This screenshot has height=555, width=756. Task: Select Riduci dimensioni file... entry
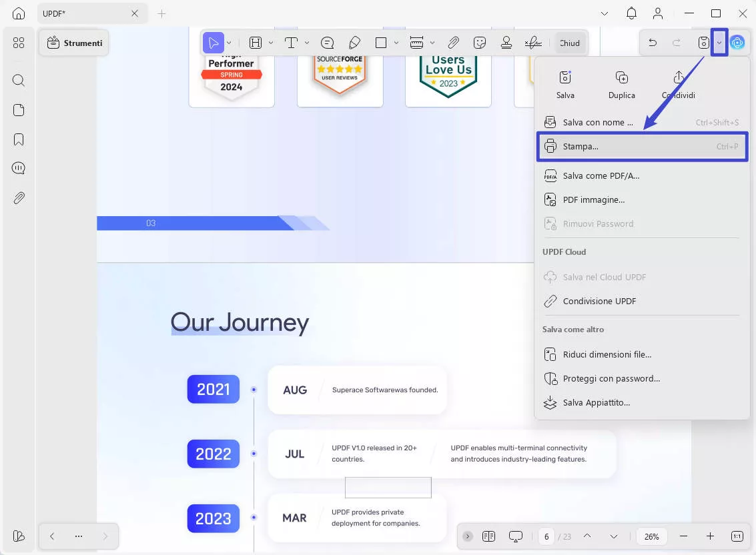642,354
